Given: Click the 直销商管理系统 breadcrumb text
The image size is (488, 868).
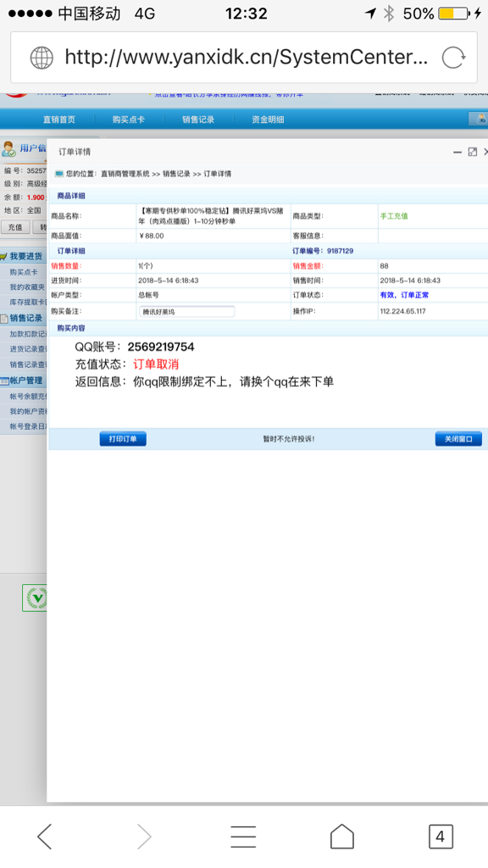Looking at the screenshot, I should [x=125, y=174].
